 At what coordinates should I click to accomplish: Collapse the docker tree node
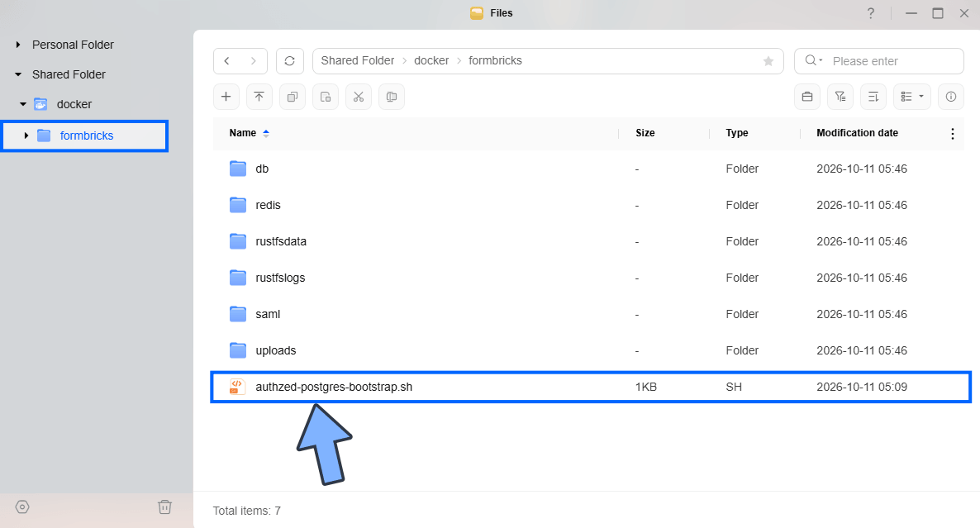click(x=23, y=104)
